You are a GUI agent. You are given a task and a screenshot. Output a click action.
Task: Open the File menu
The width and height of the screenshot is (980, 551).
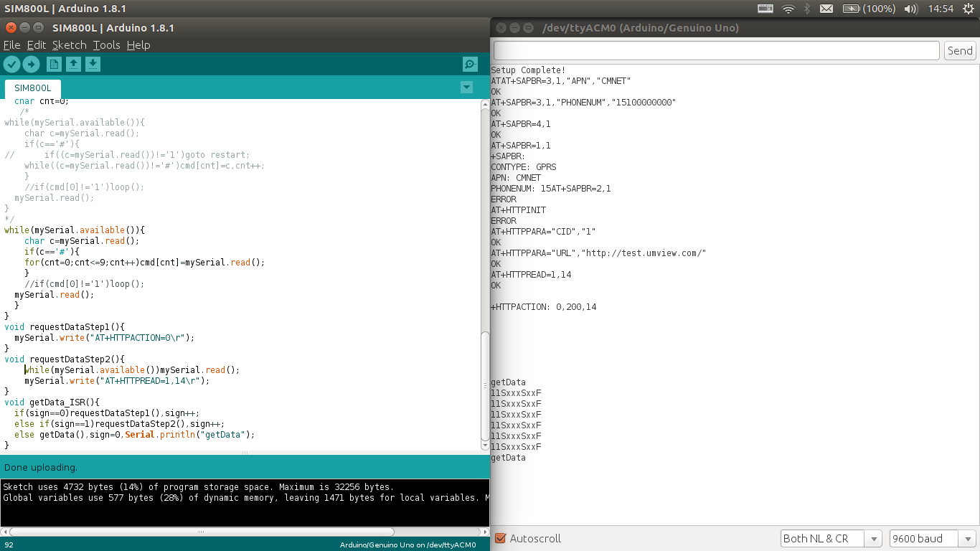pyautogui.click(x=12, y=44)
